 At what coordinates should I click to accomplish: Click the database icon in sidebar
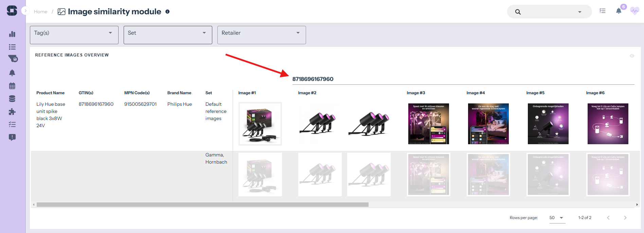pyautogui.click(x=12, y=99)
